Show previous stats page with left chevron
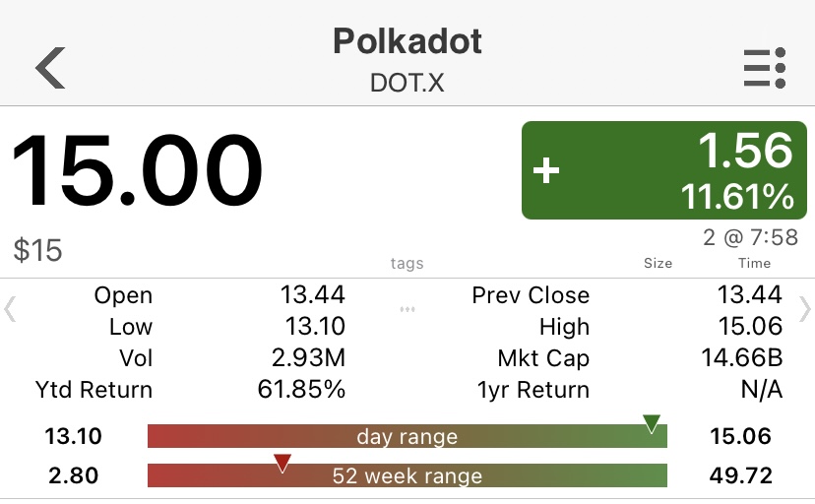The height and width of the screenshot is (504, 815). pos(10,310)
